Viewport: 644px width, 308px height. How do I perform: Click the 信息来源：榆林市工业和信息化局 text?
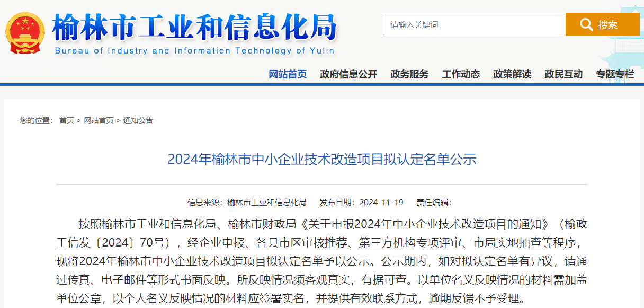coord(247,203)
